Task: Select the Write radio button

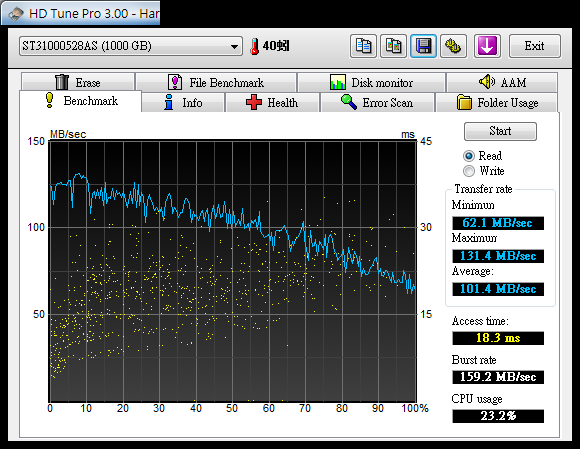Action: coord(469,171)
